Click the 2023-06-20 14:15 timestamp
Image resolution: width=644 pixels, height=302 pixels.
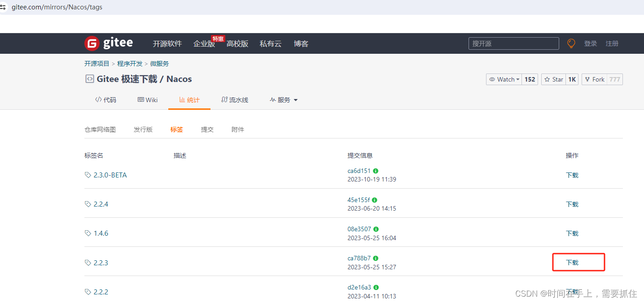pos(372,208)
